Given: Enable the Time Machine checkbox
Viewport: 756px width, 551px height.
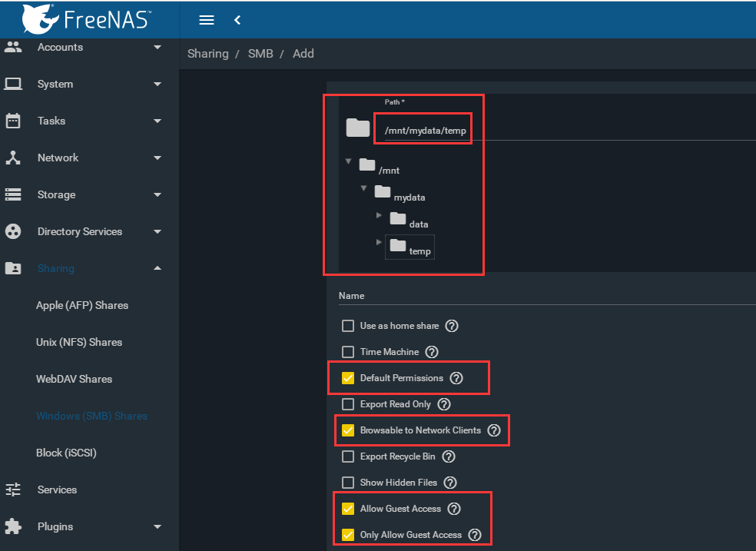Looking at the screenshot, I should point(348,352).
